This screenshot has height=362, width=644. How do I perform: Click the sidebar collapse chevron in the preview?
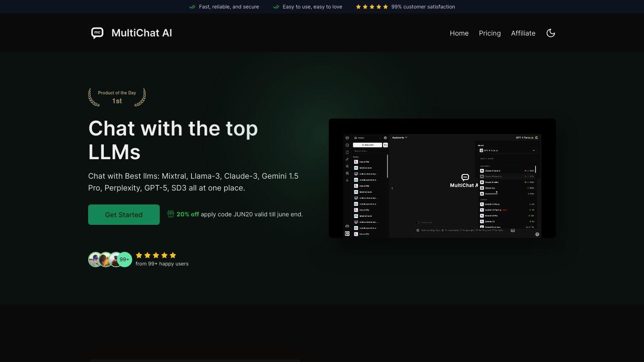click(x=392, y=188)
